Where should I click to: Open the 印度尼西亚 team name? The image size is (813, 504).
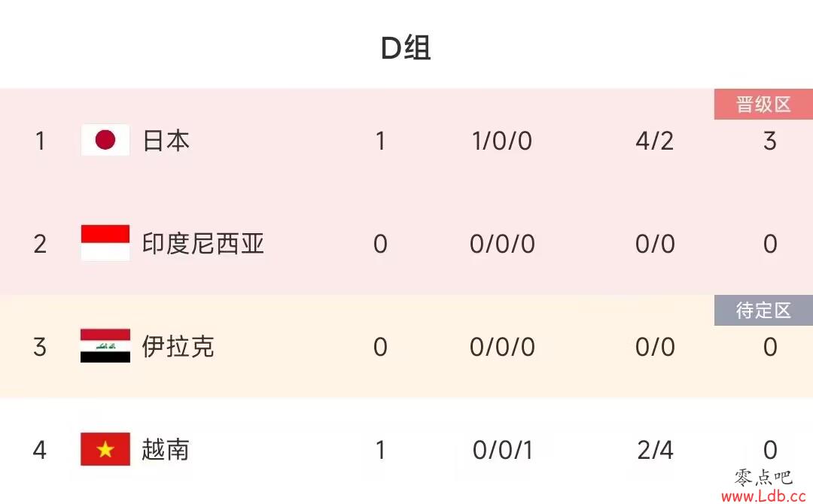[203, 244]
